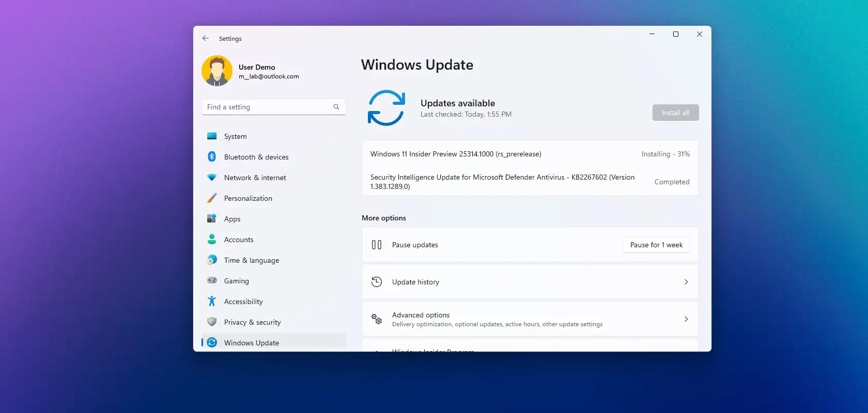Click Last checked: Today, 1:55 PM text
868x413 pixels.
[x=466, y=114]
